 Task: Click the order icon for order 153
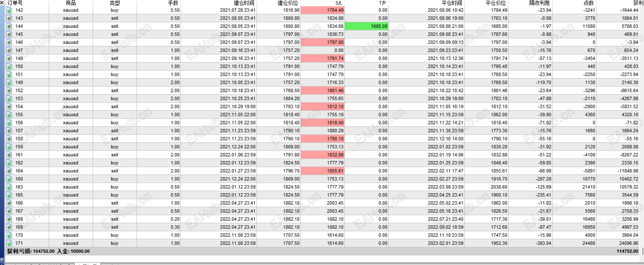9,99
